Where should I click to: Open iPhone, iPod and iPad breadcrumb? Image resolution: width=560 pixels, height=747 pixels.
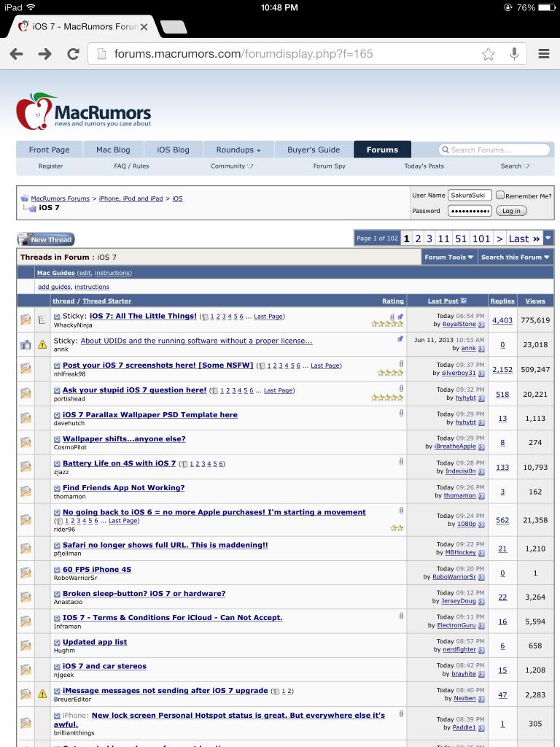pos(131,198)
